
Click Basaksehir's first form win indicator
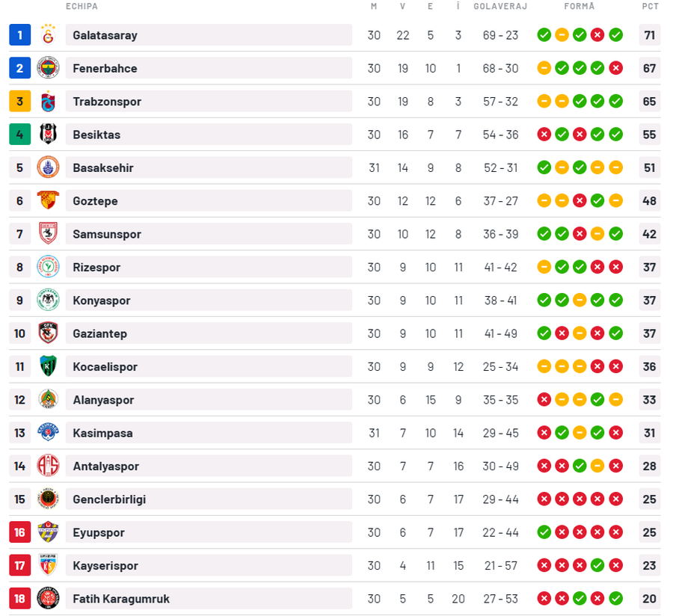(544, 168)
